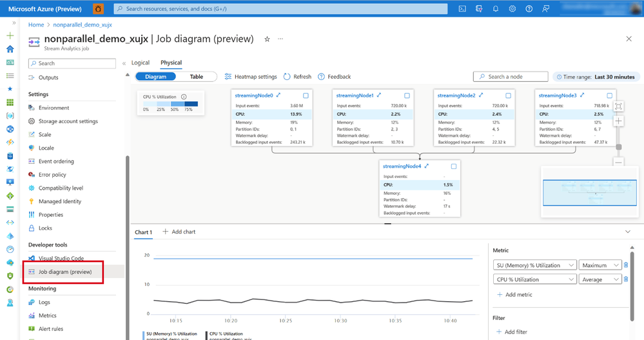Open the Average aggregation dropdown
Image resolution: width=644 pixels, height=340 pixels.
pyautogui.click(x=600, y=279)
